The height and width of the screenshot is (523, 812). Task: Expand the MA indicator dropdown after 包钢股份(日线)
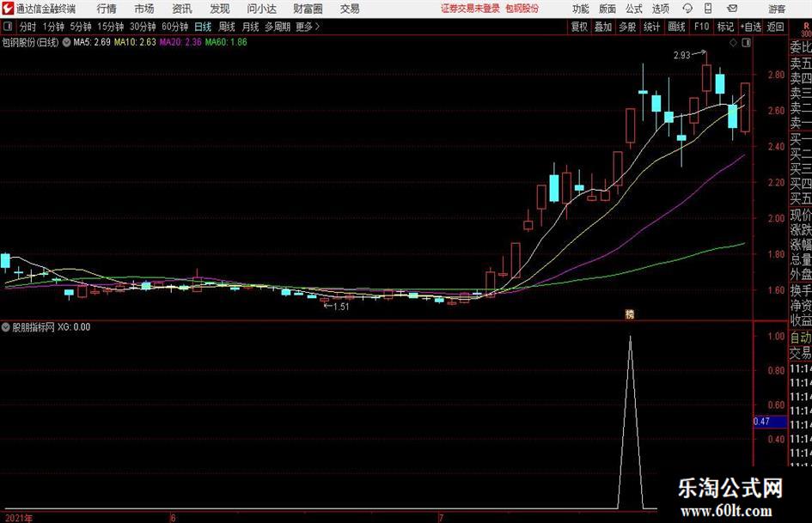[66, 42]
